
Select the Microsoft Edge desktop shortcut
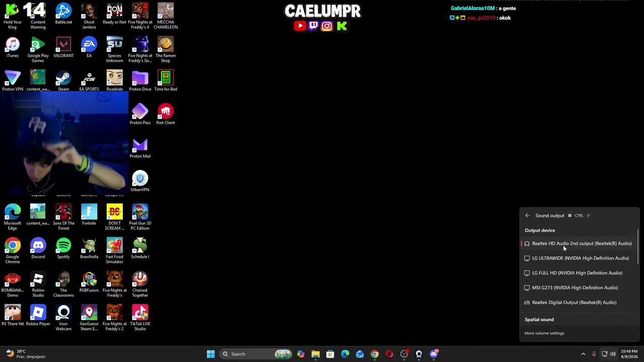coord(13,216)
